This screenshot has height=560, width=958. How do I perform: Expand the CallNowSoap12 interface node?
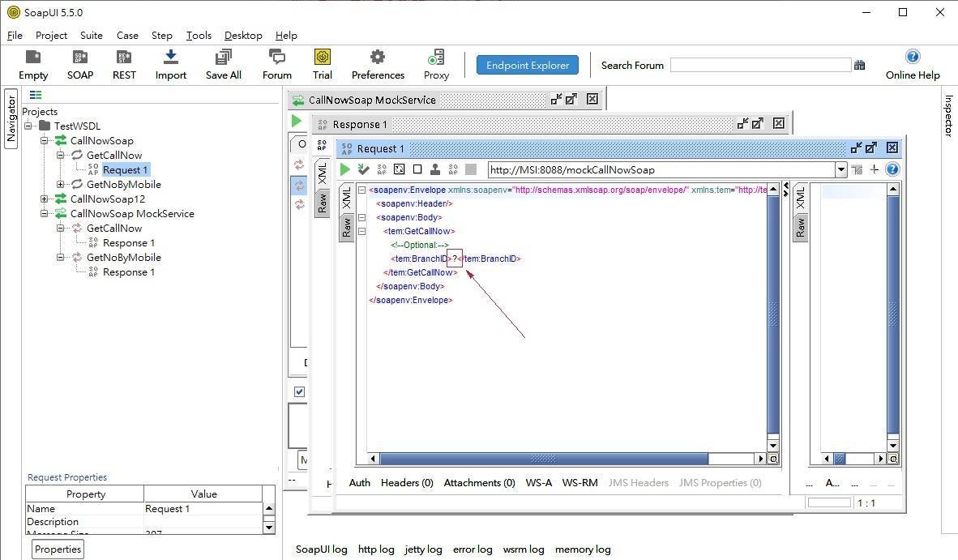point(44,199)
